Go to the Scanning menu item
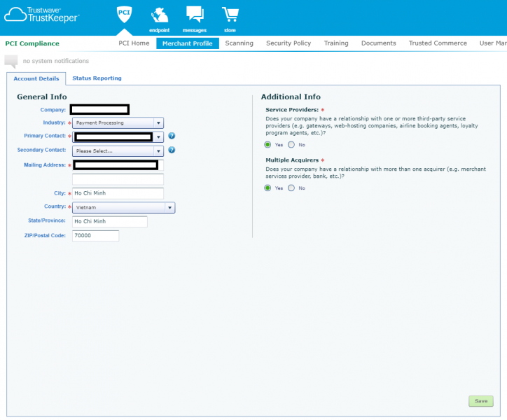Image resolution: width=507 pixels, height=420 pixels. click(239, 43)
